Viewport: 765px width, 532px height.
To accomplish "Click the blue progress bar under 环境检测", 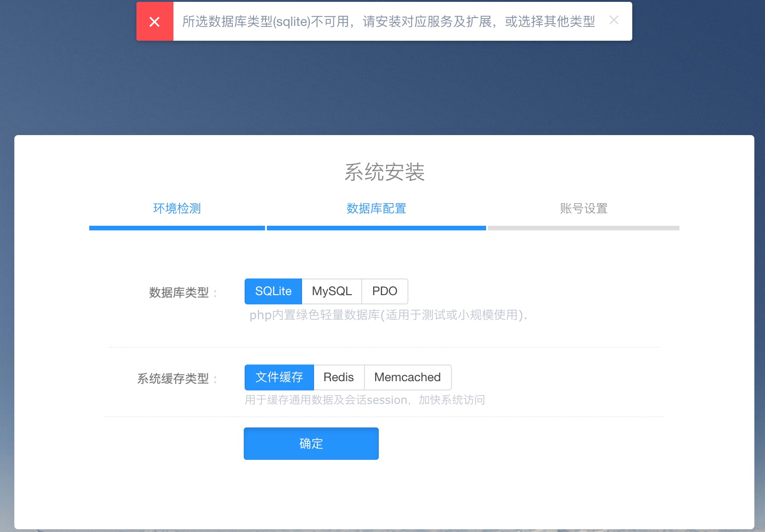I will (177, 228).
